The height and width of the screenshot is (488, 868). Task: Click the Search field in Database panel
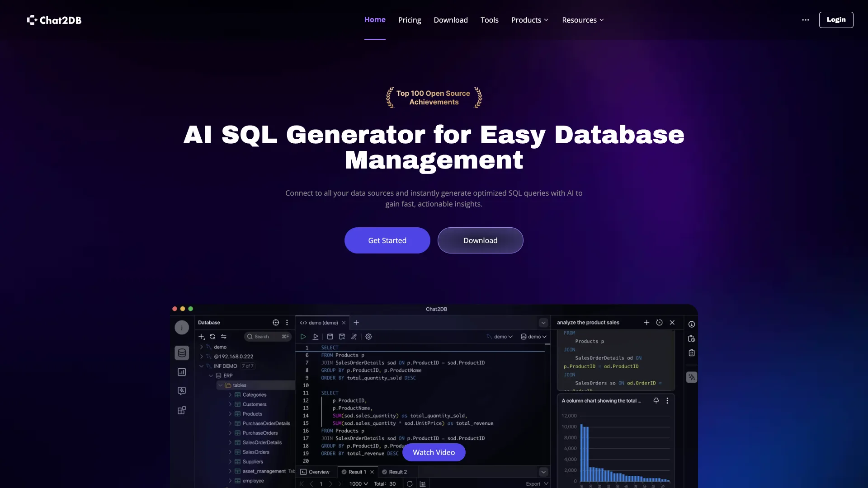tap(268, 337)
